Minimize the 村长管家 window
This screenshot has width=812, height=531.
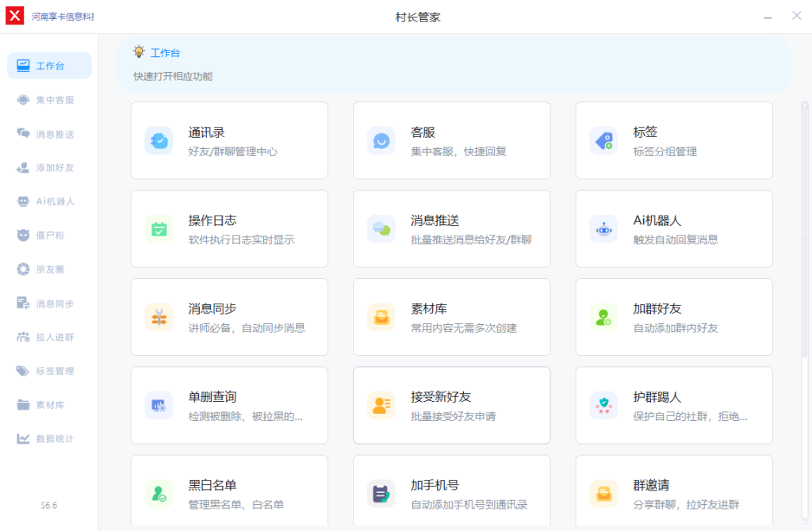pos(768,17)
